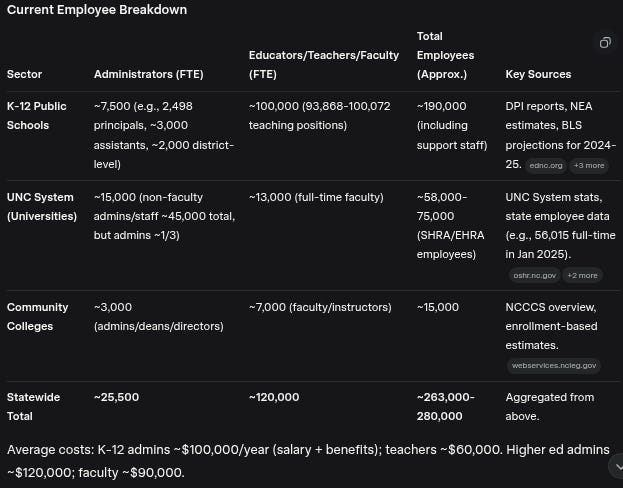Image resolution: width=623 pixels, height=488 pixels.
Task: Select the UNC System (Universities) row label
Action: pos(42,207)
